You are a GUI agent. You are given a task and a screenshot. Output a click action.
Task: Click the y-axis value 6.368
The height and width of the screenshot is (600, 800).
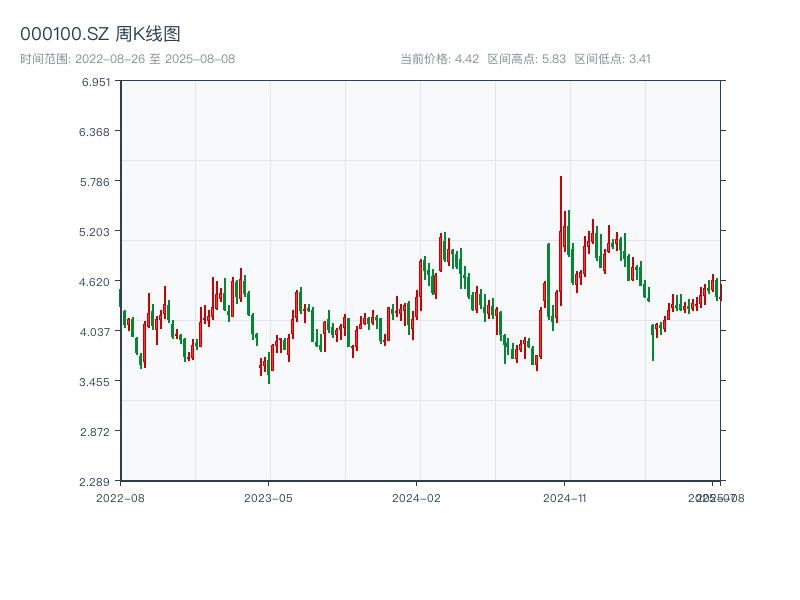94,132
